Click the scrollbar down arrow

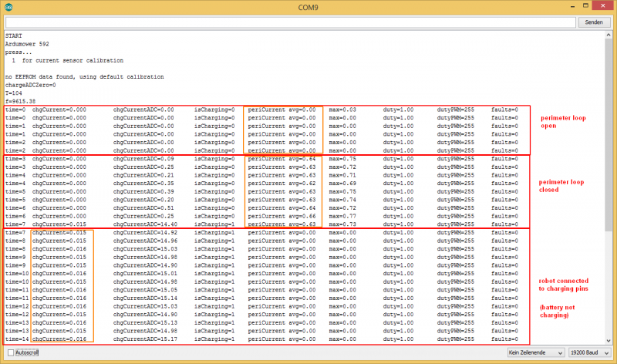609,340
